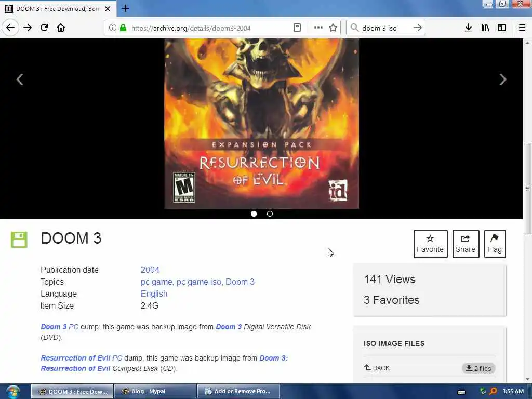Screen dimensions: 532x399
Task: Select the DOOM 3 browser tab
Action: [58, 9]
